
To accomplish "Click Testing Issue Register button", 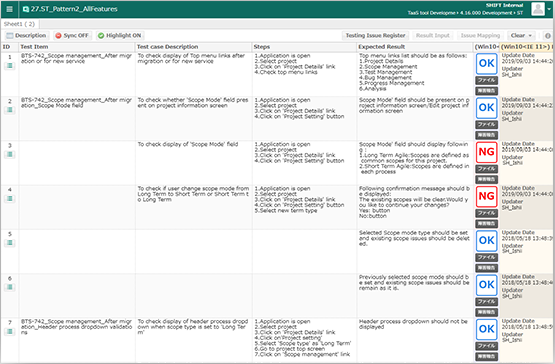I will click(x=375, y=35).
